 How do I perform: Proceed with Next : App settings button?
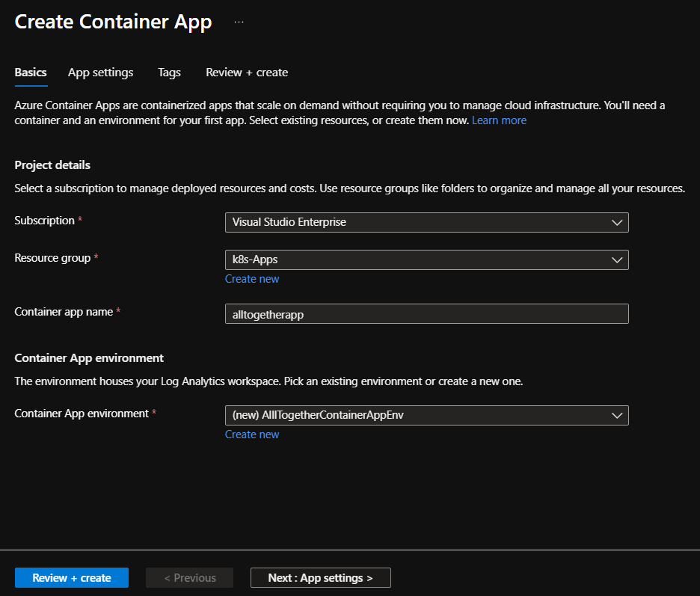pos(320,578)
